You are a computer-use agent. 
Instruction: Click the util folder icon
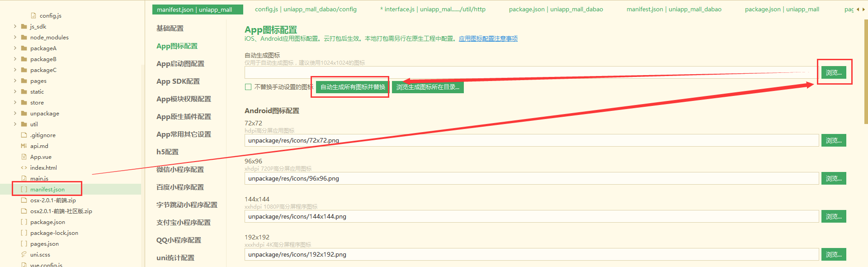(x=24, y=124)
